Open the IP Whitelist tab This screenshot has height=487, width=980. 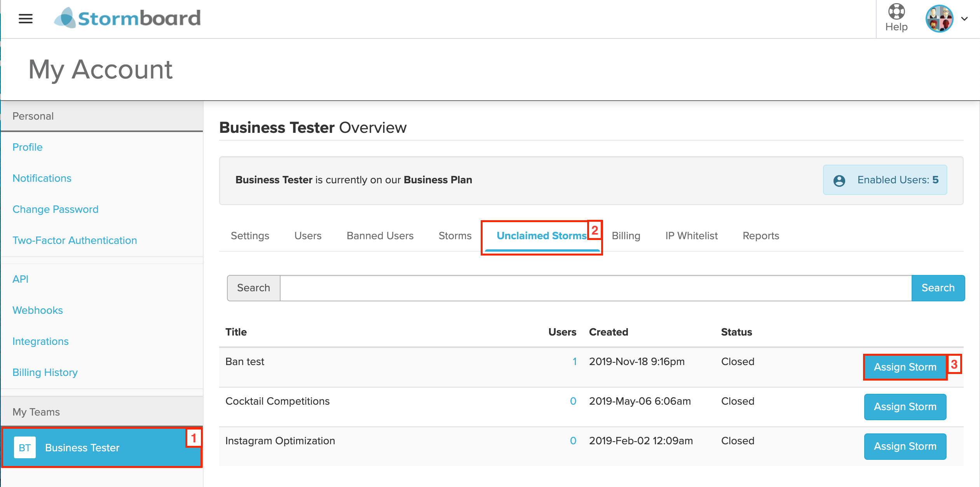(692, 236)
